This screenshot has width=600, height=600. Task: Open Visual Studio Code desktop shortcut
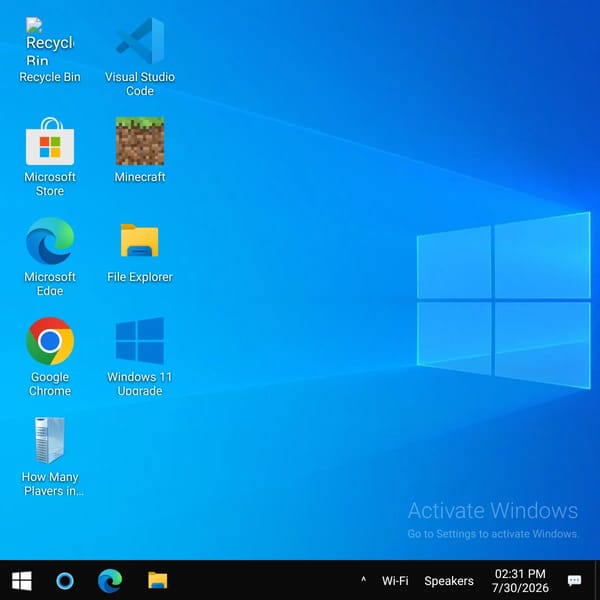(x=140, y=56)
